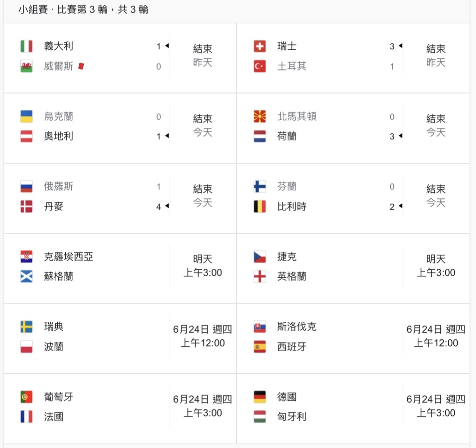Open 克羅埃西亞 vs 蘇格蘭 match time 明天 上午3:00

click(x=203, y=266)
